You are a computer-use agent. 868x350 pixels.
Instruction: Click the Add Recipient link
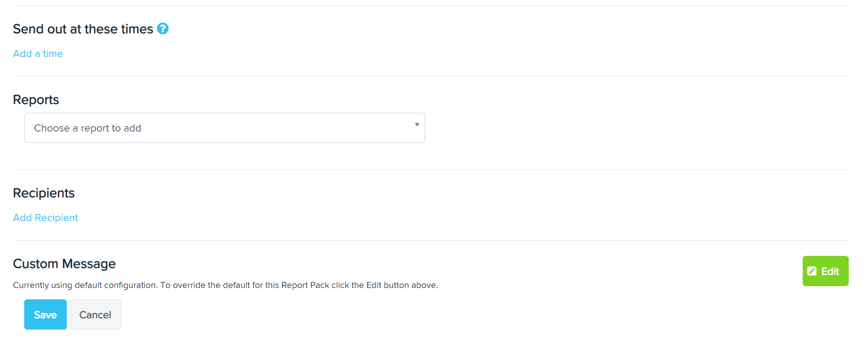[45, 218]
